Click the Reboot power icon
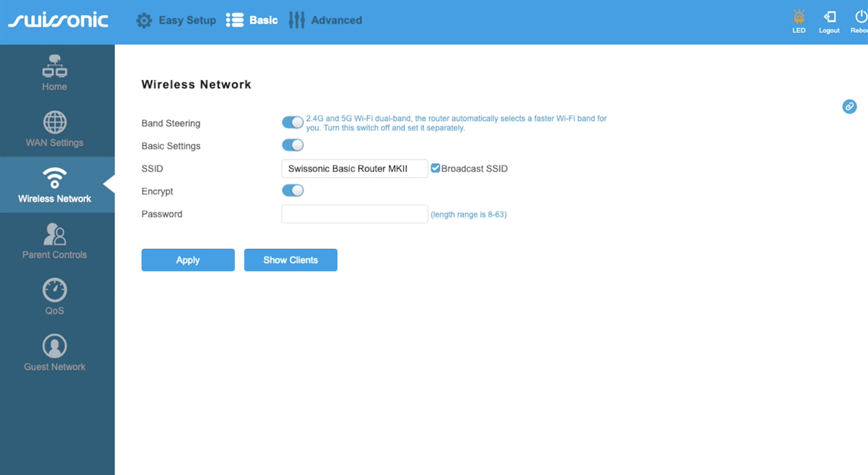Viewport: 868px width, 475px height. [x=860, y=17]
